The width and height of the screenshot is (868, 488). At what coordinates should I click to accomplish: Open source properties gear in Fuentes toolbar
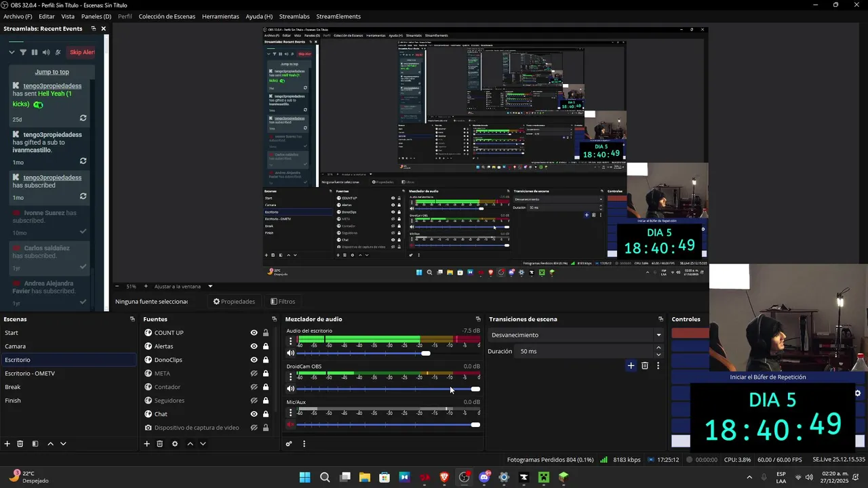[175, 444]
